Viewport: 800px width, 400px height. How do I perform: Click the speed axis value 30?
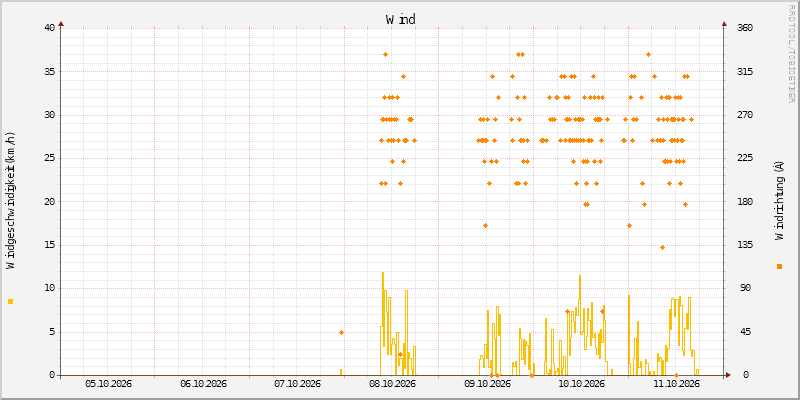[x=49, y=115]
